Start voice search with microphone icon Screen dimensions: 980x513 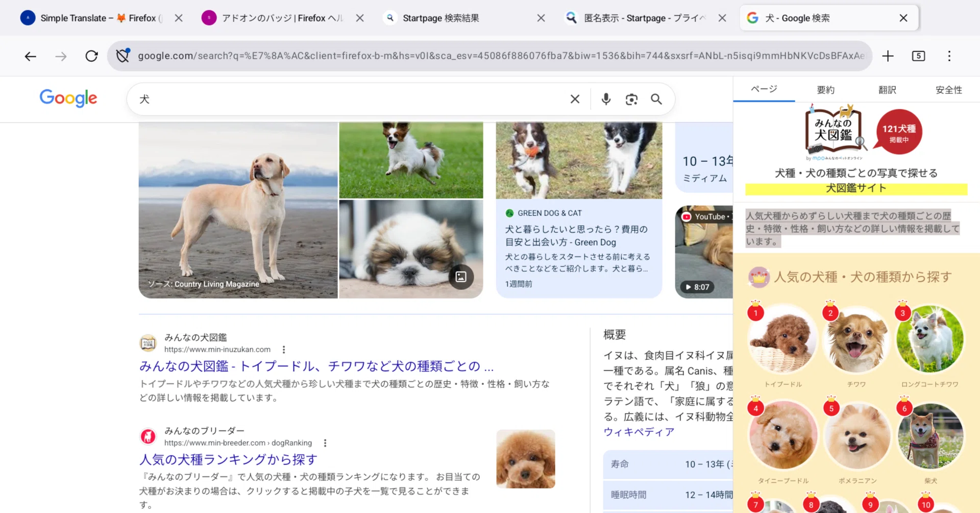(606, 99)
